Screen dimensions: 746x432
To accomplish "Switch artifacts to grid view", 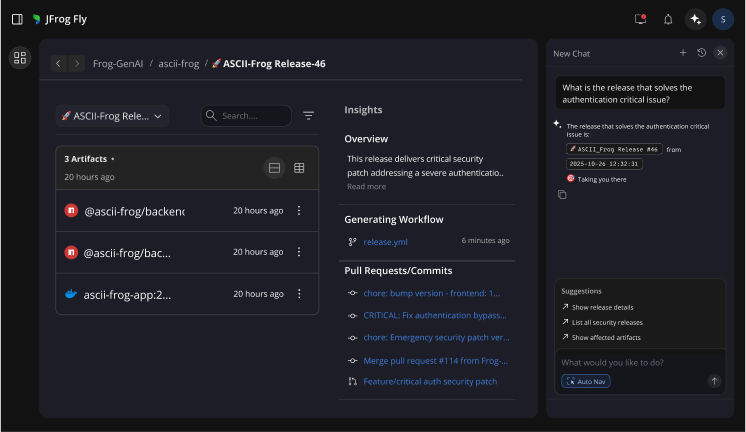I will (299, 168).
